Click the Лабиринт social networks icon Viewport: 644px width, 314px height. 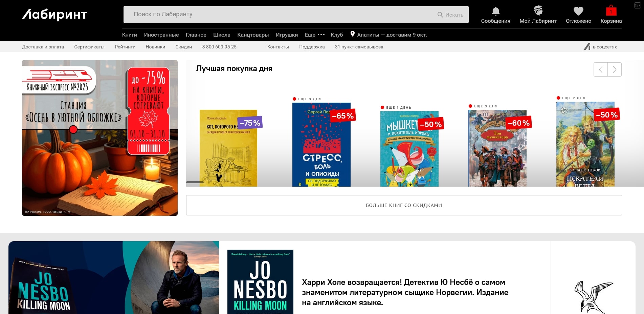coord(587,47)
